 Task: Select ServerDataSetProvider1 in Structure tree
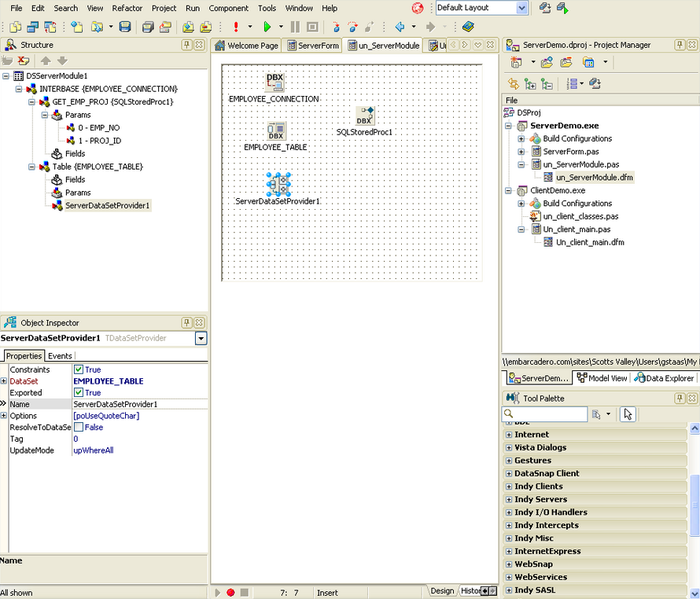point(107,206)
